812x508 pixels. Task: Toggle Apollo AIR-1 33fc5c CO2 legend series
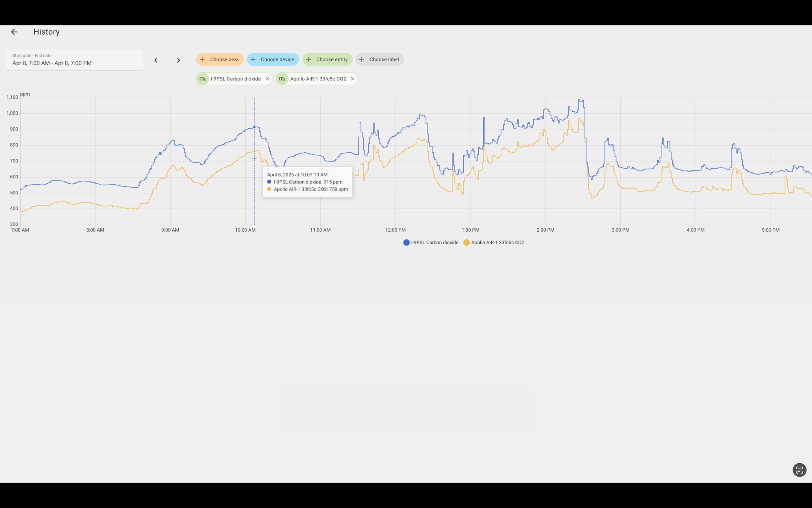497,243
